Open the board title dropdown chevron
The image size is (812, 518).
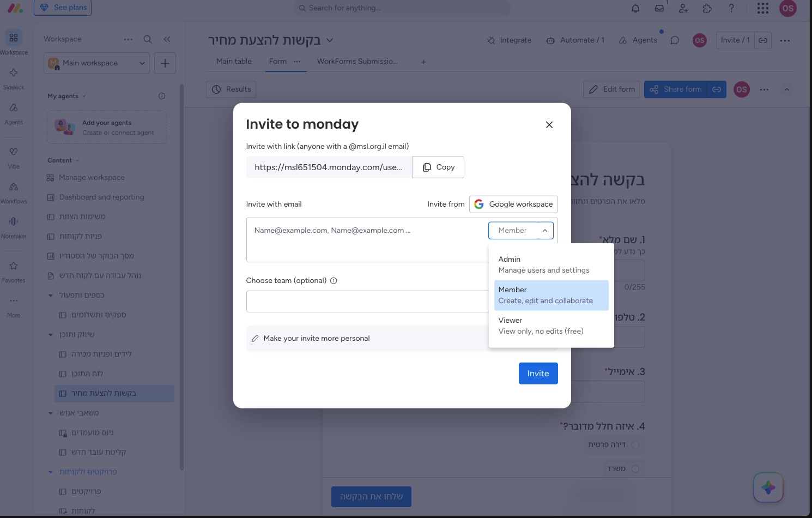pos(330,40)
